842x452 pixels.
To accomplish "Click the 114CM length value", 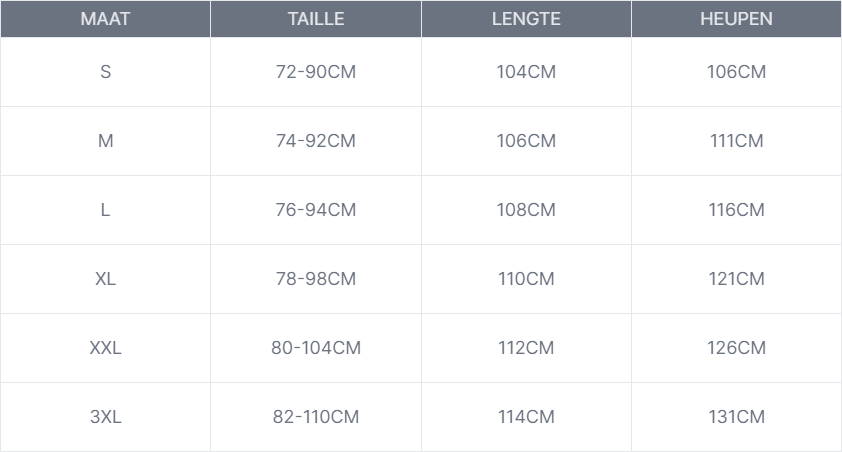I will (526, 417).
